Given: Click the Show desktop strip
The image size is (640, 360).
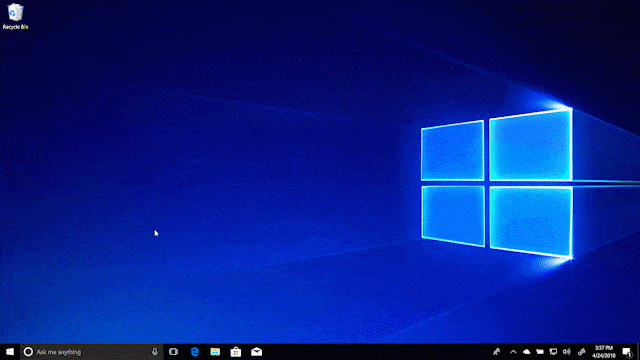Looking at the screenshot, I should 638,352.
